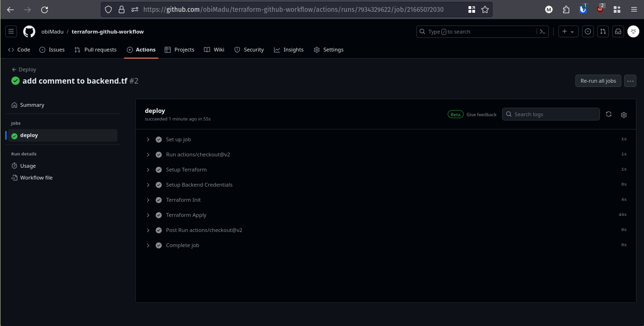Open pull requests icon in the header

(603, 32)
